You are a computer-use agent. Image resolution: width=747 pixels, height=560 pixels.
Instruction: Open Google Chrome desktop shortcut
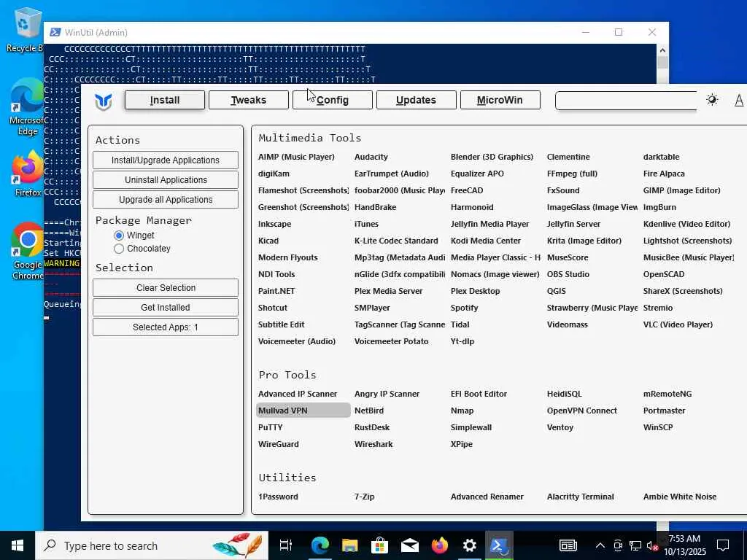pos(28,252)
